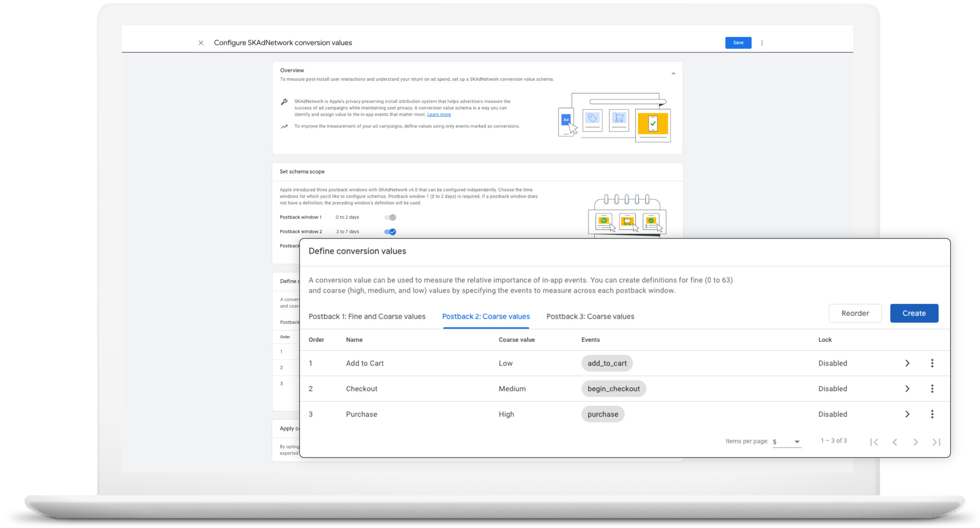Screen dimensions: 980x528
Task: Go to the next page of results
Action: [x=915, y=442]
